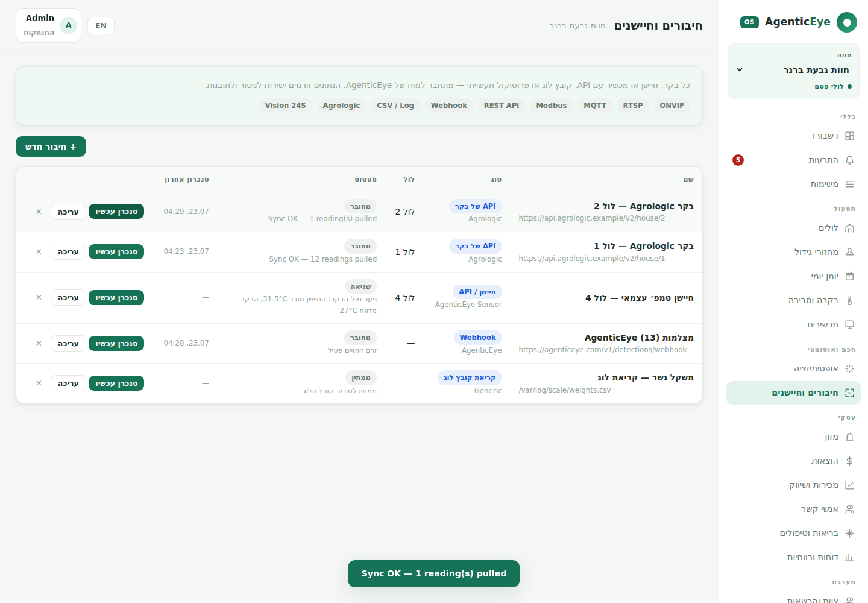The width and height of the screenshot is (868, 603).
Task: Click the ממתין pending status badge
Action: 361,378
